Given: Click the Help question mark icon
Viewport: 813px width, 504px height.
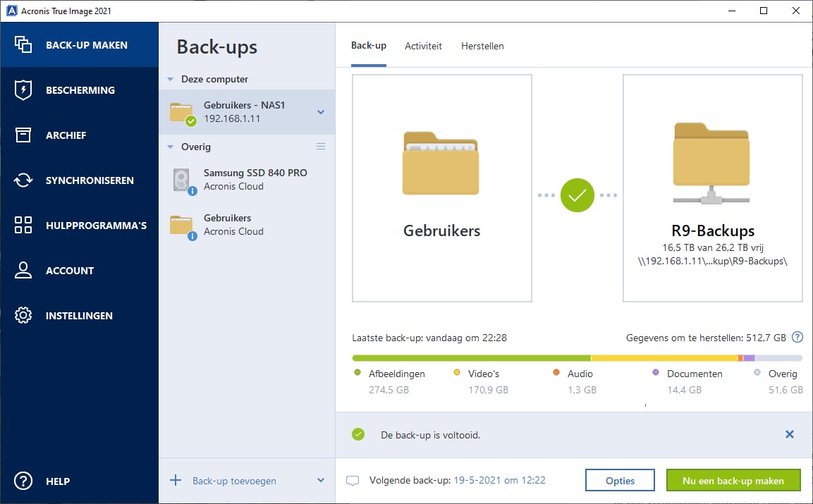Looking at the screenshot, I should (x=22, y=481).
